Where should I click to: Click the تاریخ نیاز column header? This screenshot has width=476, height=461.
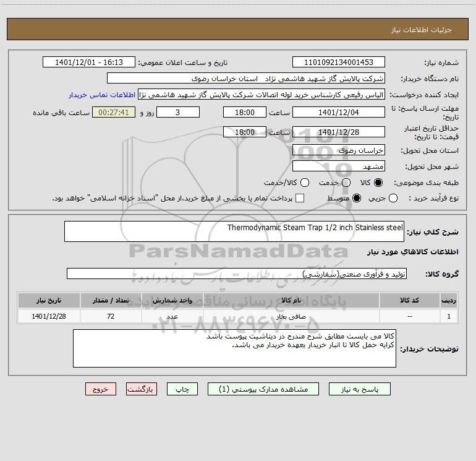tap(49, 300)
